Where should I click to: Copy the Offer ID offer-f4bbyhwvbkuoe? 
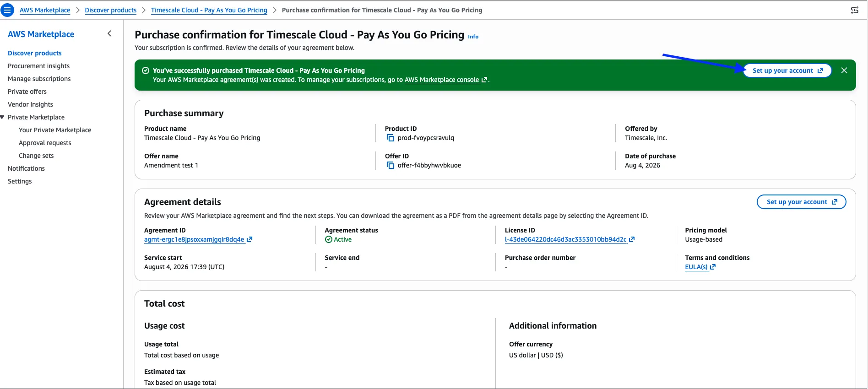(x=391, y=165)
